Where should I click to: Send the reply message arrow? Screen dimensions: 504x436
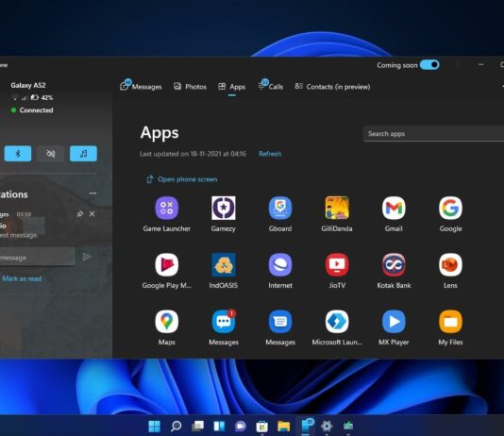click(x=87, y=257)
